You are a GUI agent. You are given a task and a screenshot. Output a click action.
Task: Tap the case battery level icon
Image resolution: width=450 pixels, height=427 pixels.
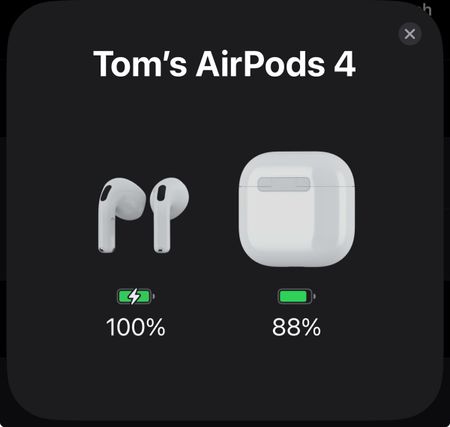click(x=297, y=296)
